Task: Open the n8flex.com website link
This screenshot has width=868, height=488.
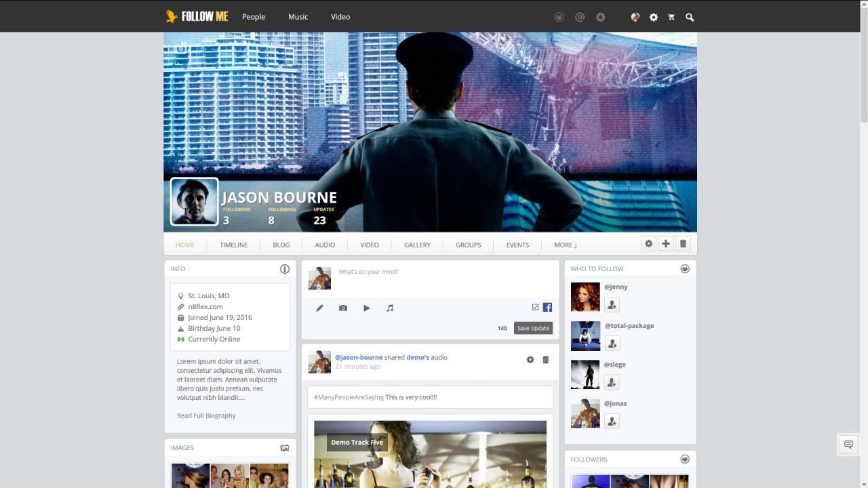Action: tap(205, 306)
